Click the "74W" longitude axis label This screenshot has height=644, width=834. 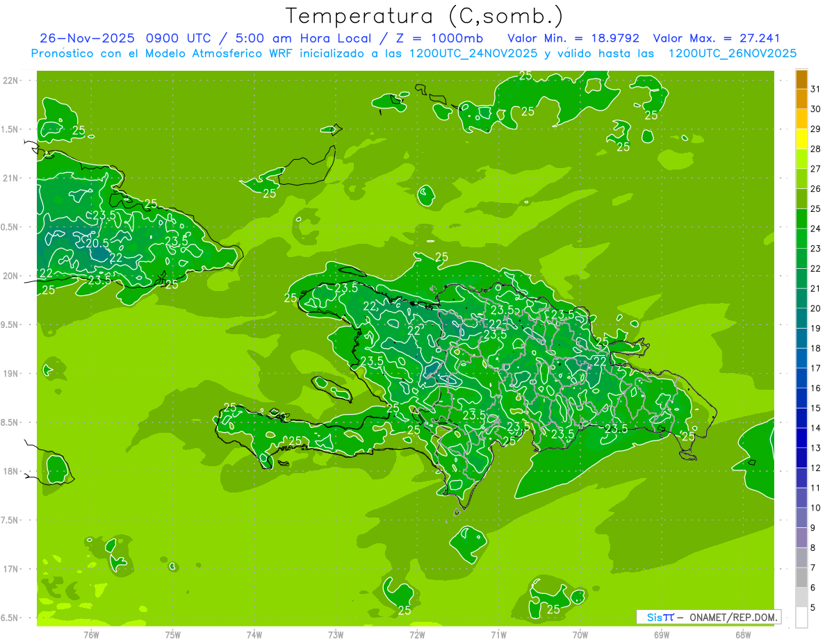[x=254, y=635]
